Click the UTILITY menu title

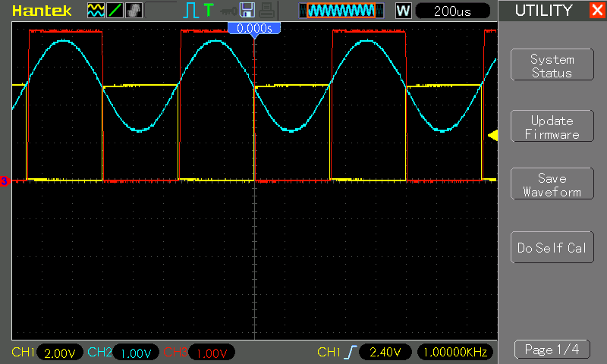coord(543,11)
